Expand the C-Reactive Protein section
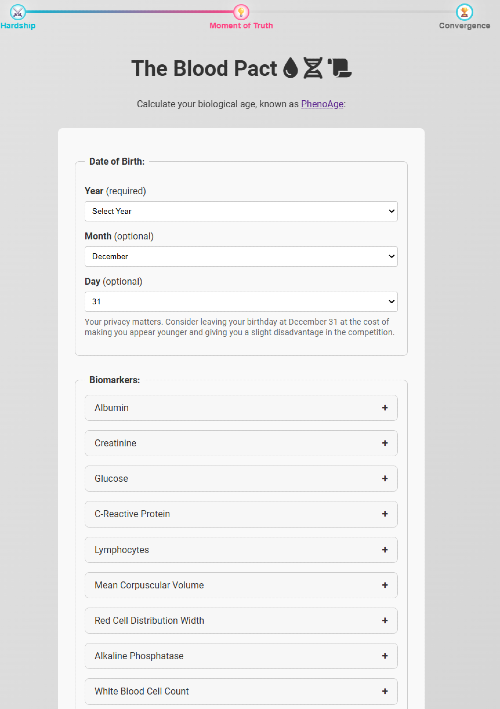The height and width of the screenshot is (709, 500). pos(241,514)
